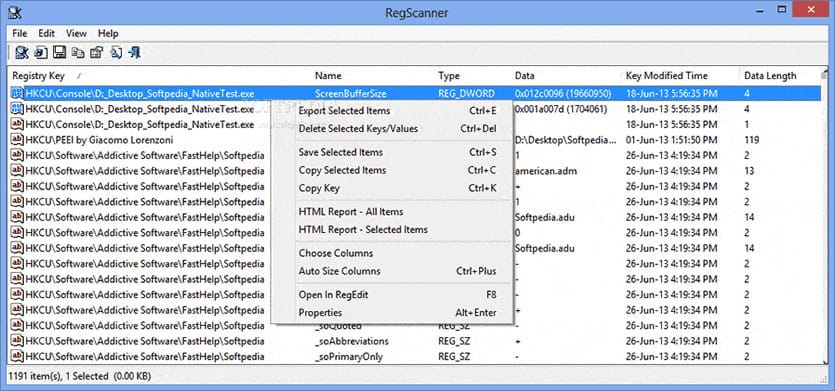Click the data length value 13

coord(749,171)
